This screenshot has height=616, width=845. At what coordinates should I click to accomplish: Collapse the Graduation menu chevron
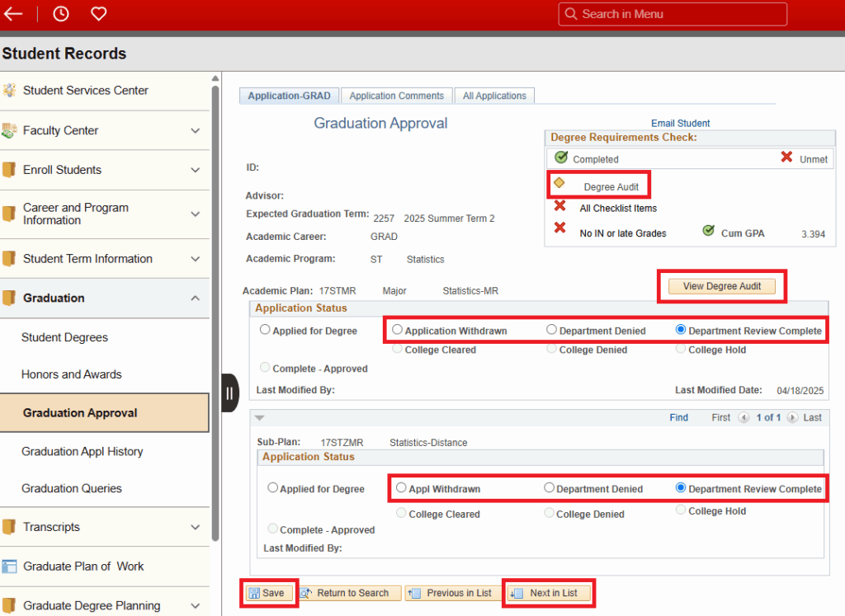[196, 299]
